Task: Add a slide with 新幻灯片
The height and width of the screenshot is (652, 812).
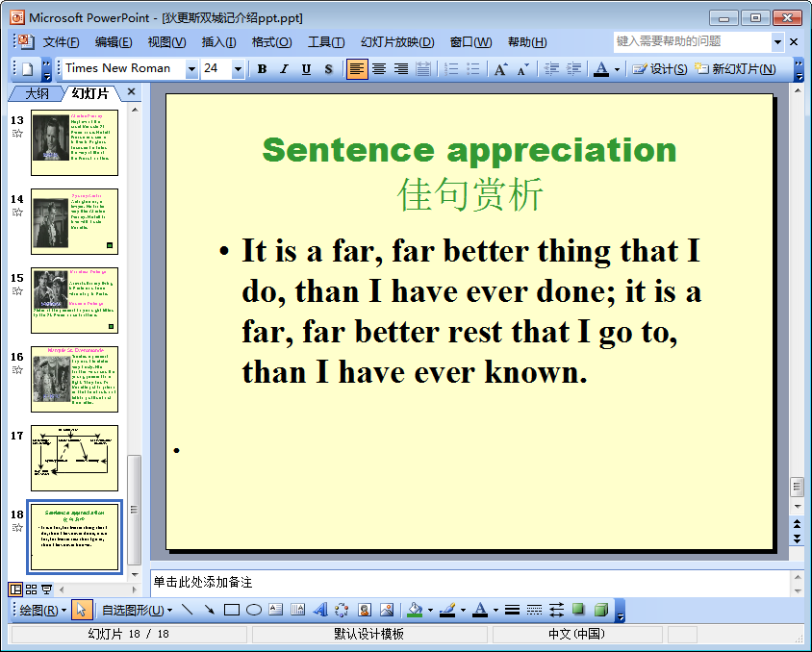Action: (x=736, y=69)
